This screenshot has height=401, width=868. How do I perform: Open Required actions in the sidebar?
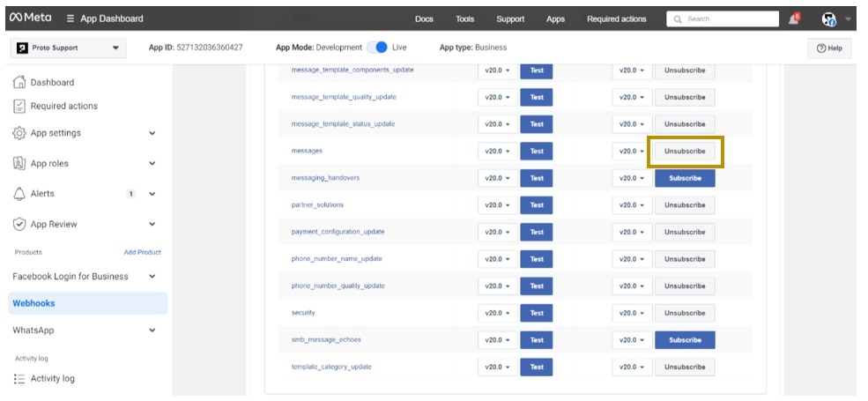(63, 106)
